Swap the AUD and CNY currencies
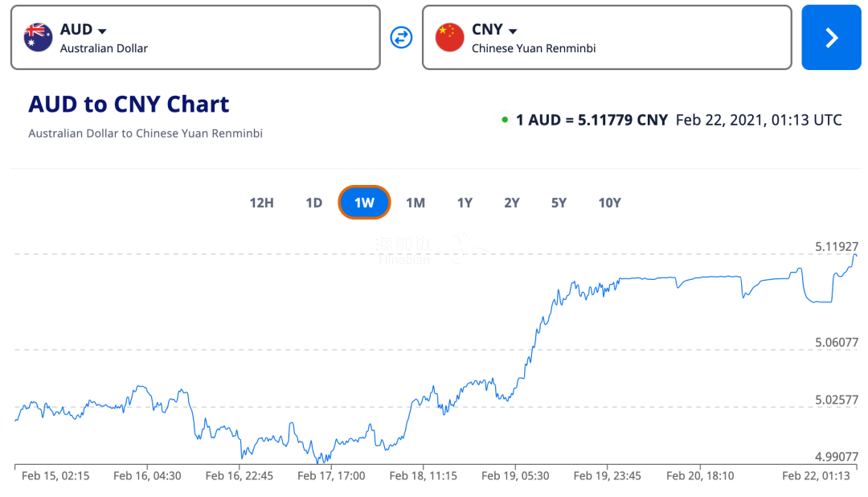This screenshot has height=497, width=868. [401, 38]
